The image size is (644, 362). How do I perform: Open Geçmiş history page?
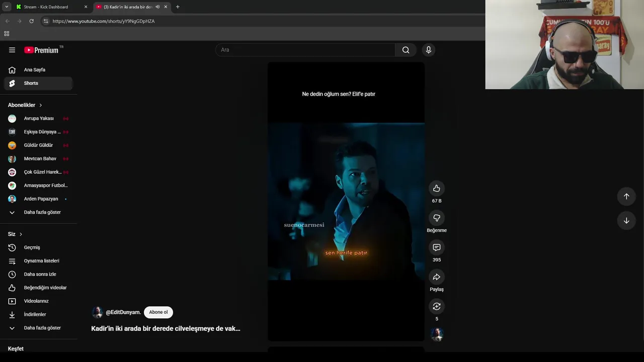(x=38, y=247)
